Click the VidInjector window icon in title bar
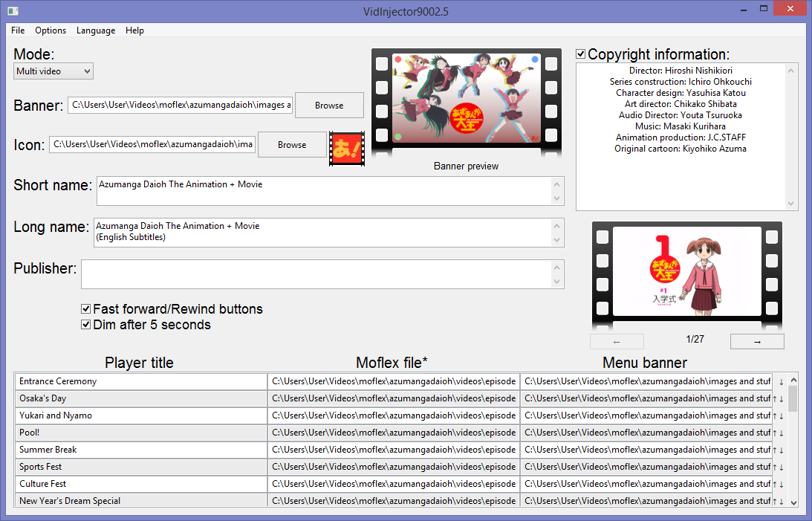The image size is (812, 521). 13,10
